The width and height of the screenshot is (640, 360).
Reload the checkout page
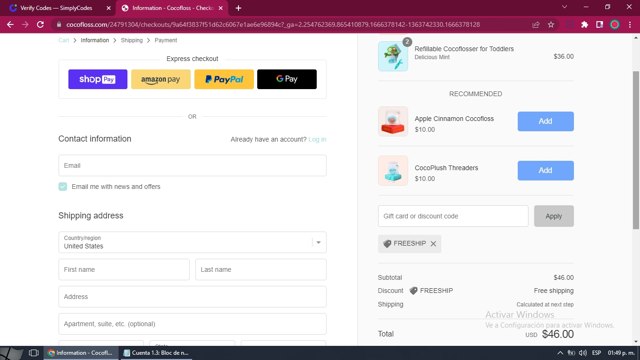coord(40,24)
